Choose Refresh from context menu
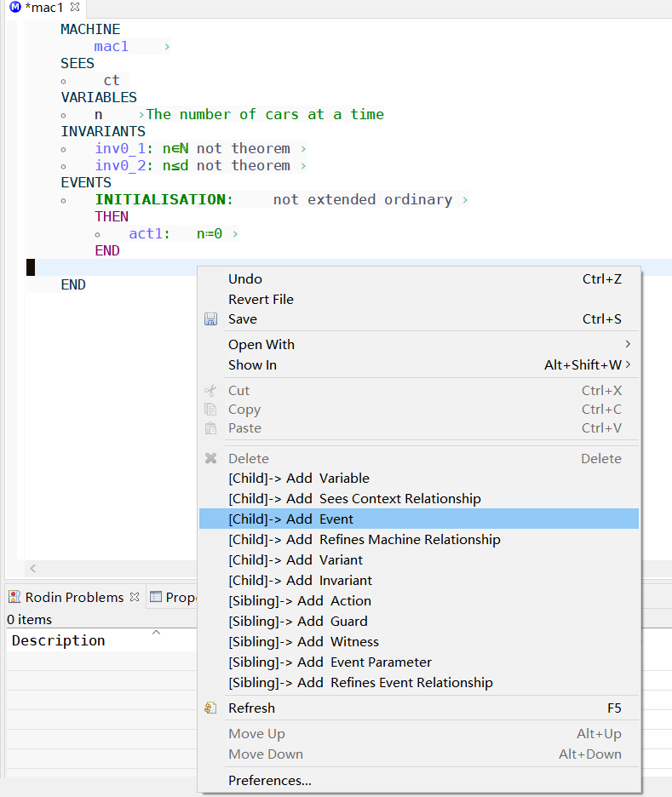 [419, 708]
